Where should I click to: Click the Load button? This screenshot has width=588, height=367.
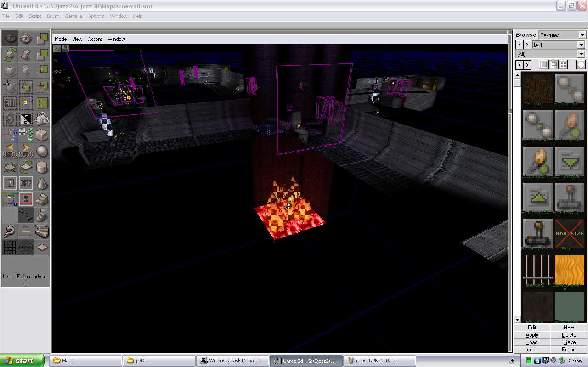click(532, 342)
